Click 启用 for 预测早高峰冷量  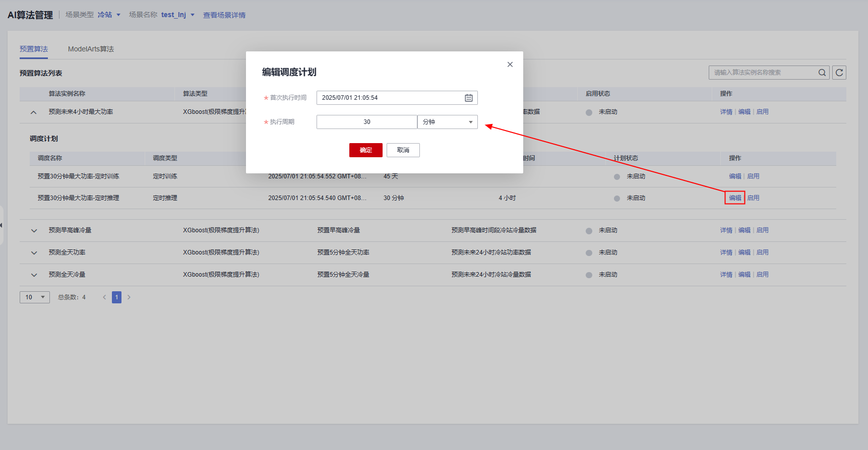tap(763, 230)
